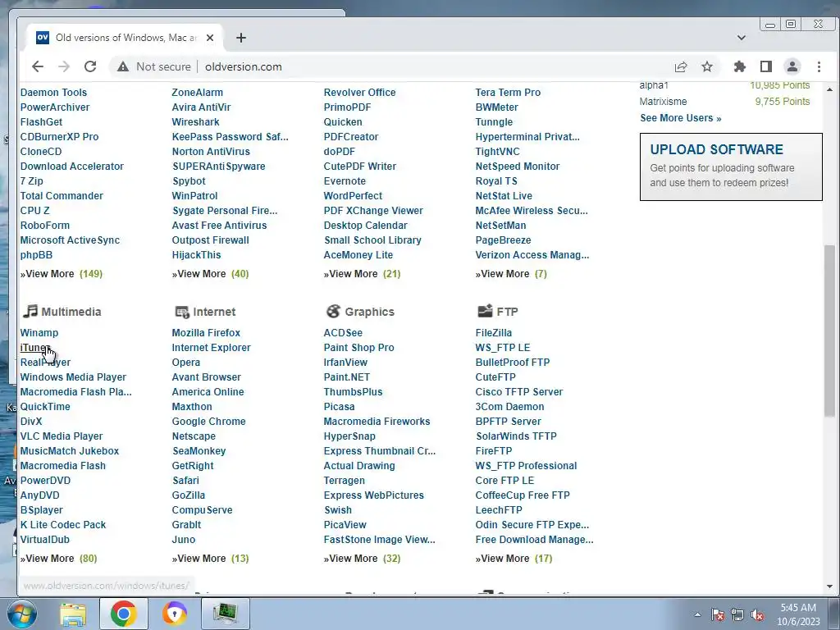Click the Chrome taskbar icon

(123, 614)
